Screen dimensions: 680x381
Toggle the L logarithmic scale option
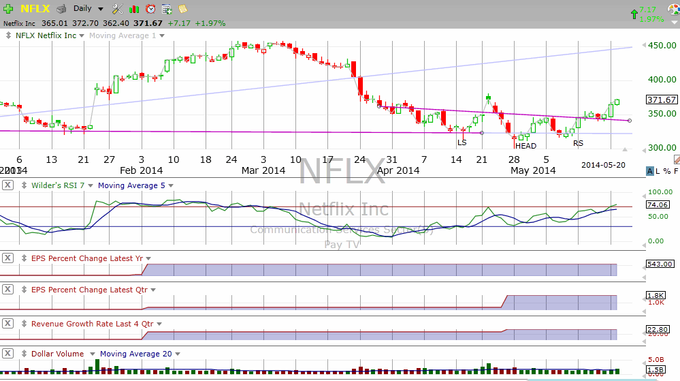[657, 171]
